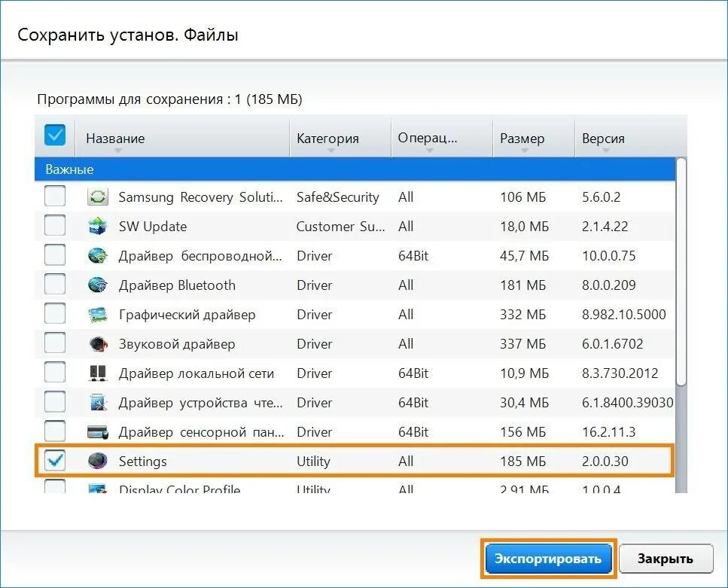Check the card reader driver (Драйвер устройства чте...) checkbox
This screenshot has width=728, height=588.
55,401
